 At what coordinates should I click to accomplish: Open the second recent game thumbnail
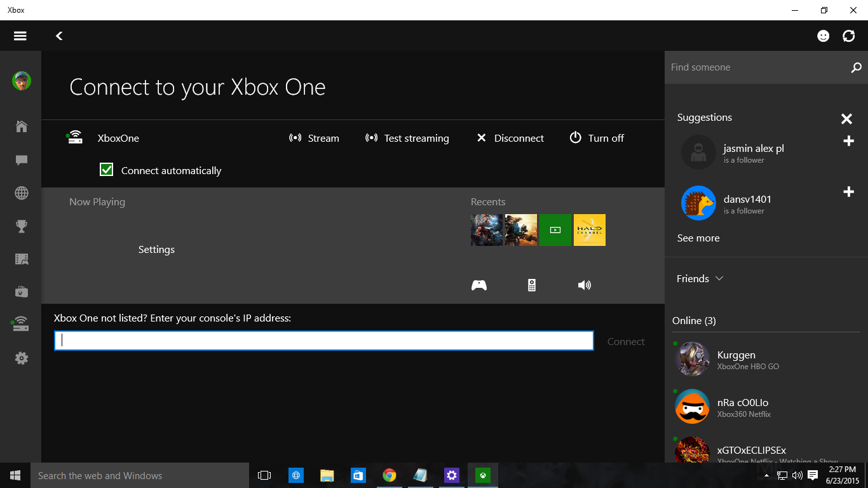(x=521, y=230)
